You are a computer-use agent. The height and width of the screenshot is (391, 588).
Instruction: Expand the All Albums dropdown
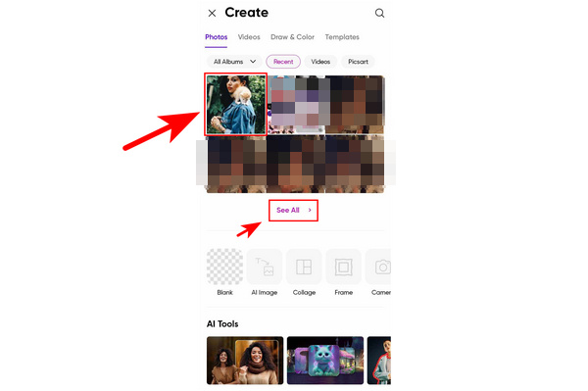234,62
